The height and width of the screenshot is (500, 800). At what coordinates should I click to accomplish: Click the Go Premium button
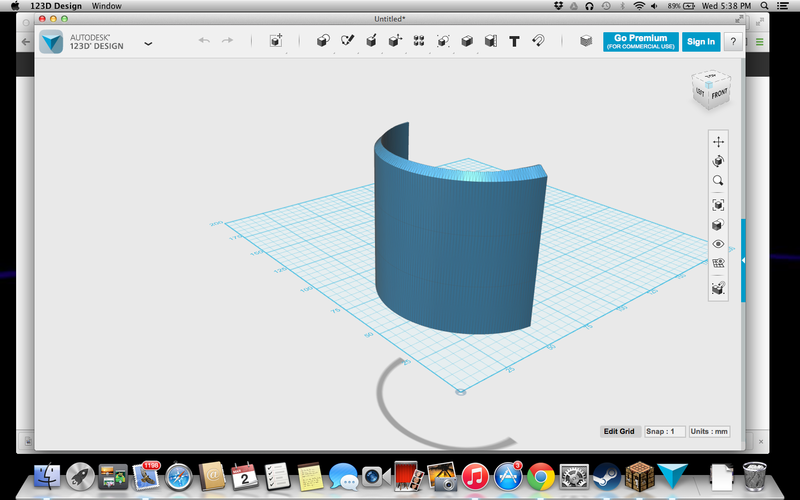(641, 42)
